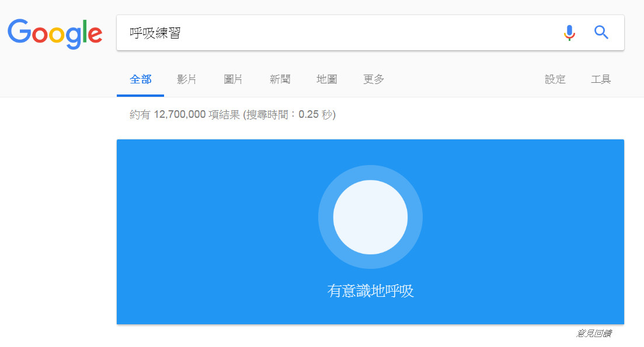
Task: Expand the 更多 more search categories menu
Action: point(373,79)
